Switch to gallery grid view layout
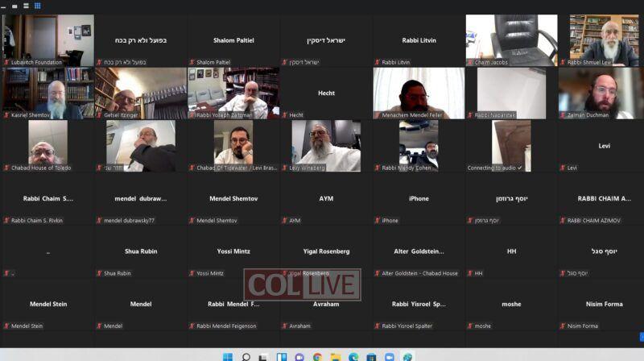 [38, 6]
